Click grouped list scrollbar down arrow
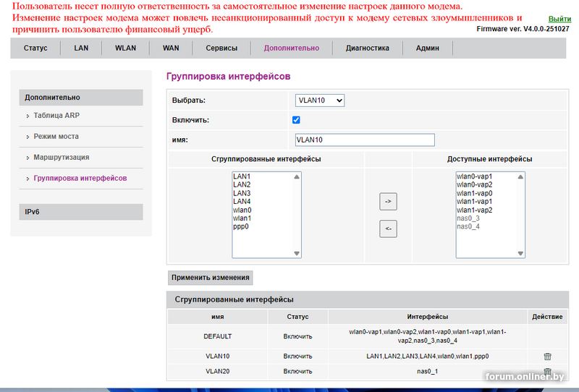The width and height of the screenshot is (579, 392). click(297, 253)
